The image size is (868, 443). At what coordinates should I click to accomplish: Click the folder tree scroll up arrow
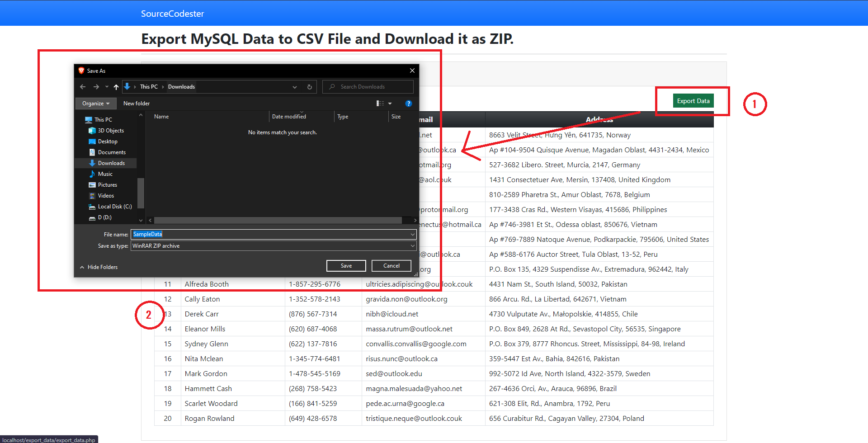(x=141, y=115)
